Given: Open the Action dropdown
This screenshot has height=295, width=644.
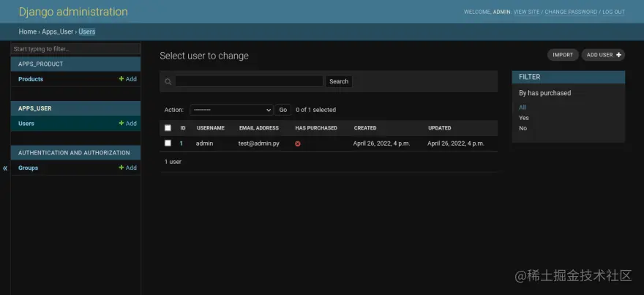Looking at the screenshot, I should [231, 110].
